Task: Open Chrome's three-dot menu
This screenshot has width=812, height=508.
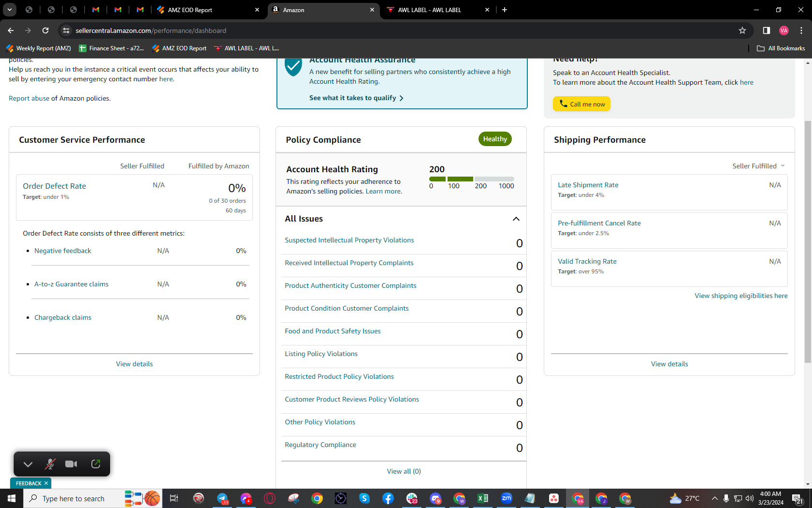Action: click(x=801, y=30)
